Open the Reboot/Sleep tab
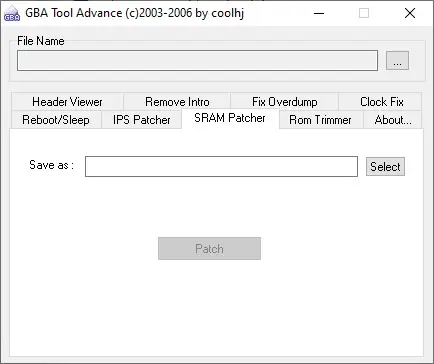 [56, 120]
